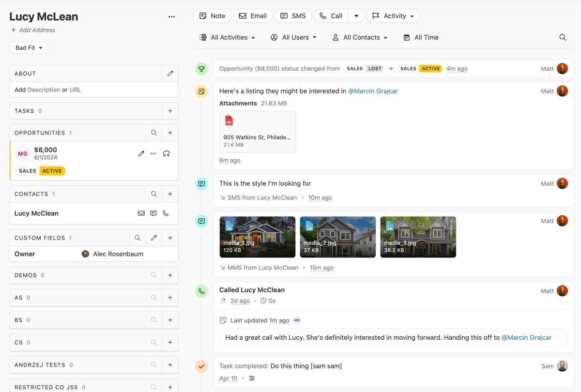Screen dimensions: 581x392
Task: Compose a new SMS
Action: pyautogui.click(x=293, y=16)
